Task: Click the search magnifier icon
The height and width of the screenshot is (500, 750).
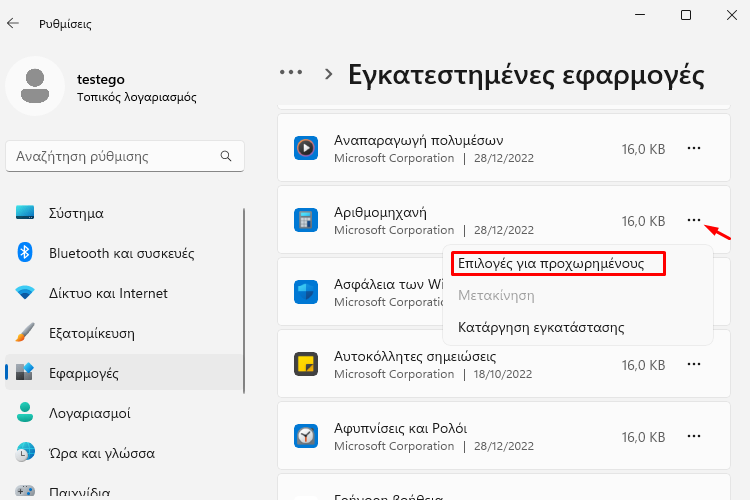Action: 226,156
